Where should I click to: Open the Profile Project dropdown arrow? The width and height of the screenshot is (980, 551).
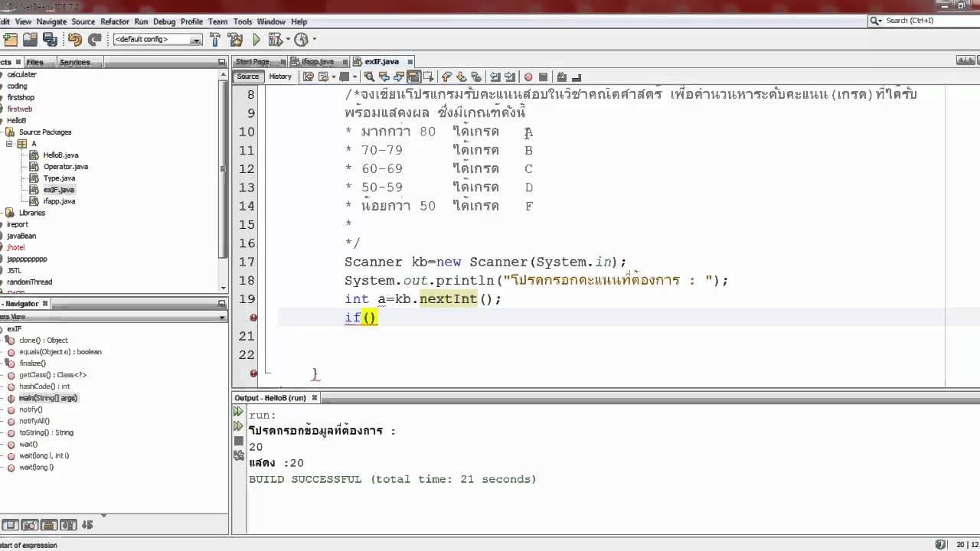[314, 40]
